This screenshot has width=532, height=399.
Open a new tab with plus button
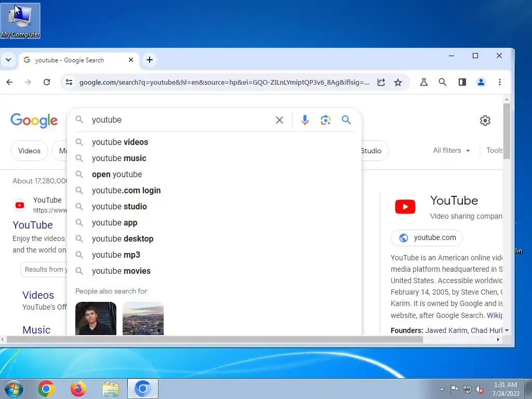150,60
